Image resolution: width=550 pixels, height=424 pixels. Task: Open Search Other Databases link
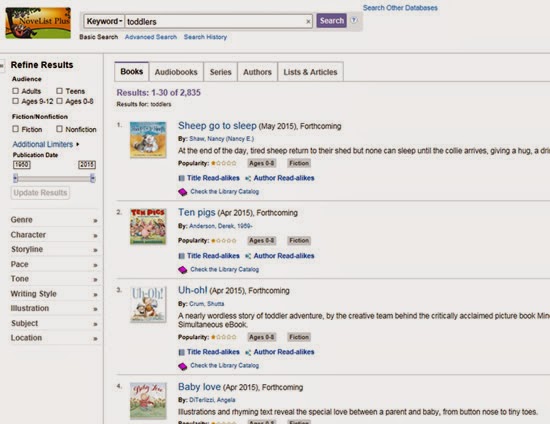pyautogui.click(x=400, y=8)
